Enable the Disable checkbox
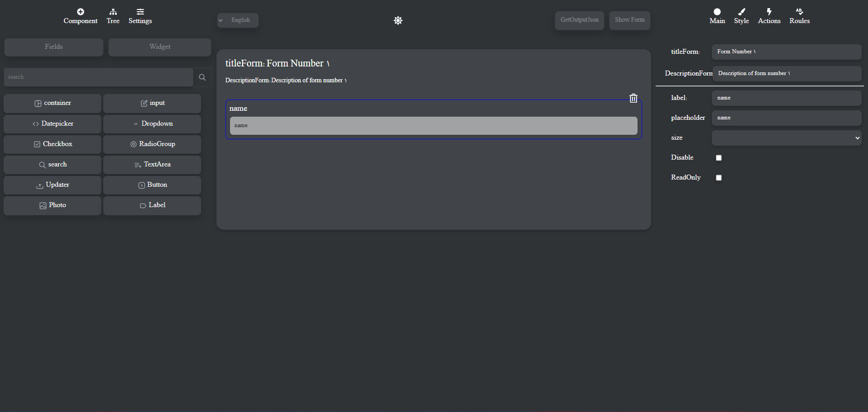 (719, 158)
